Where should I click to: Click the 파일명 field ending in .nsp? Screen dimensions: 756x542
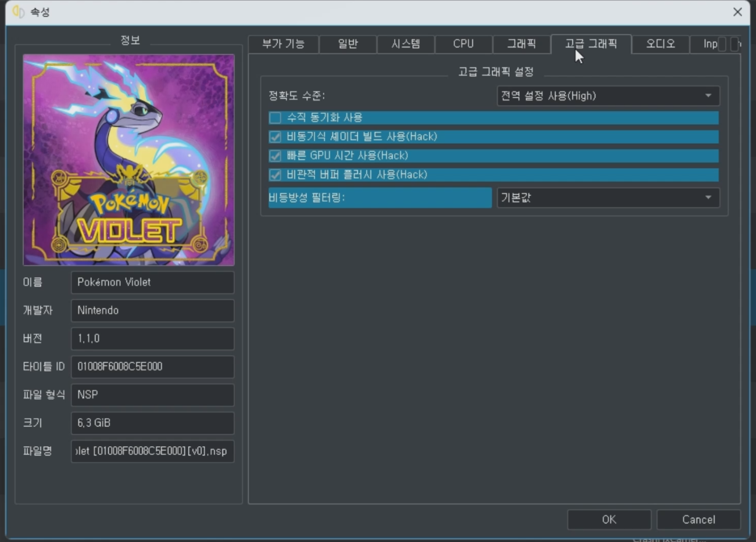click(x=152, y=451)
